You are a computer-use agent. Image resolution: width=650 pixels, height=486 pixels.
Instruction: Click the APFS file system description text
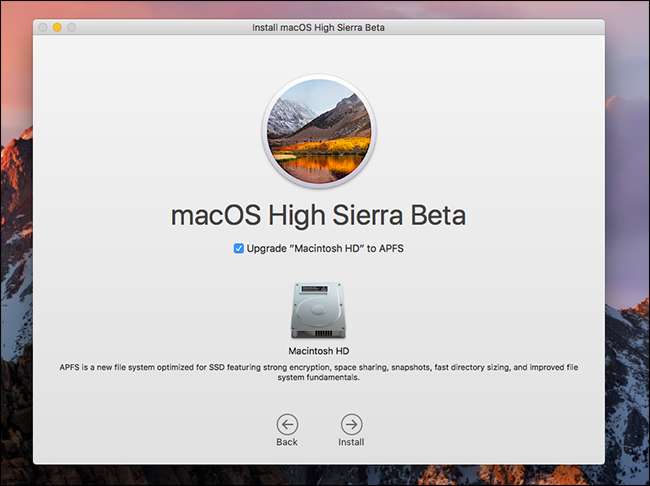[318, 372]
